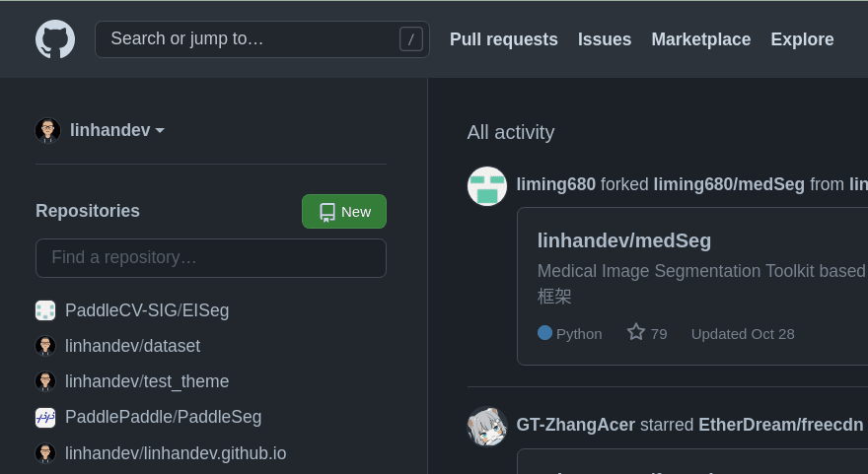Open the Explore navigation item
This screenshot has width=868, height=474.
coord(802,39)
